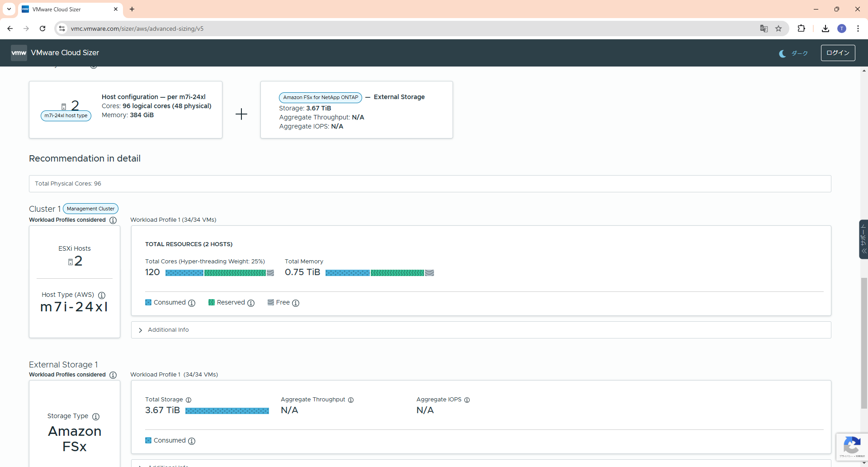The image size is (868, 467).
Task: Click the blue Consumed swatch in cluster legend
Action: point(148,302)
